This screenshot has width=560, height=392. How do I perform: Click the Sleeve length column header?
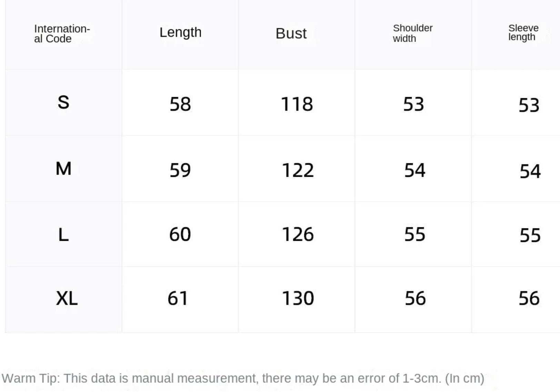coord(523,32)
